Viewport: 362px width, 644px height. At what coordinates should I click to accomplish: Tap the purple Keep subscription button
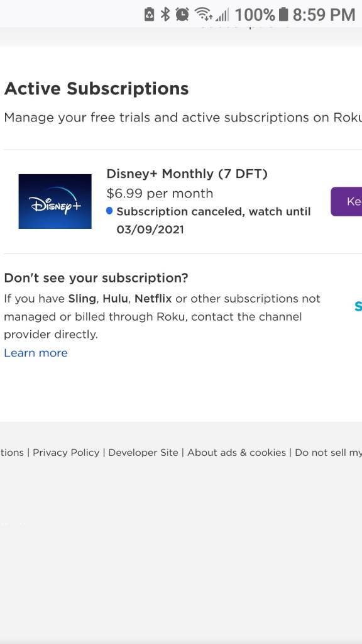(x=346, y=201)
